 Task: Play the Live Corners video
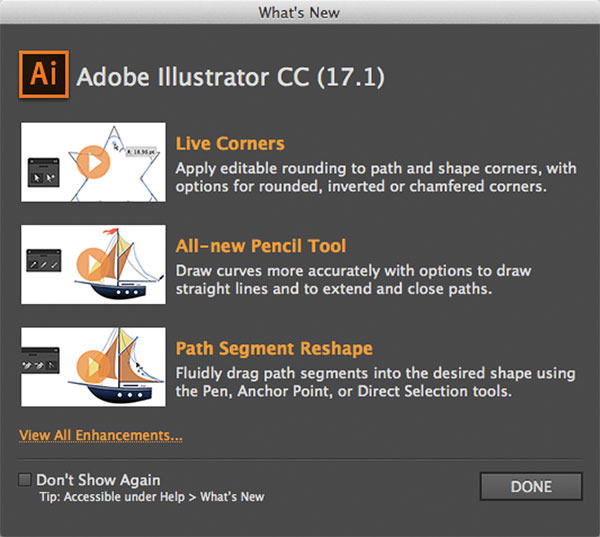[x=93, y=160]
